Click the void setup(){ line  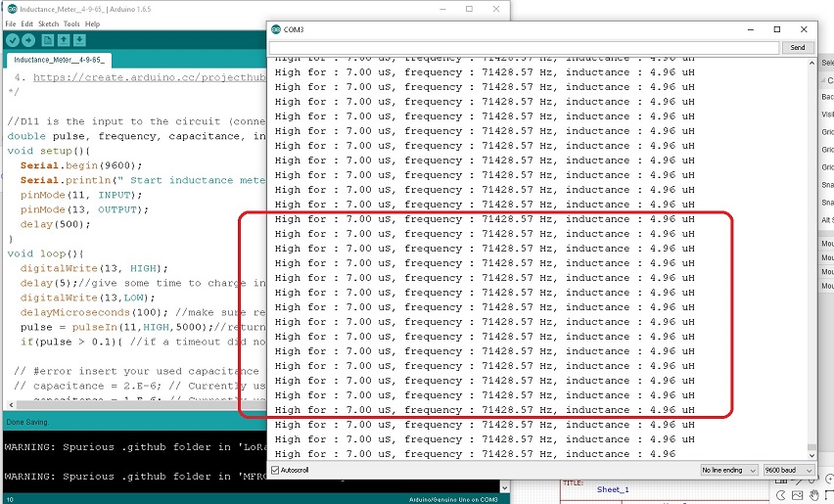49,151
